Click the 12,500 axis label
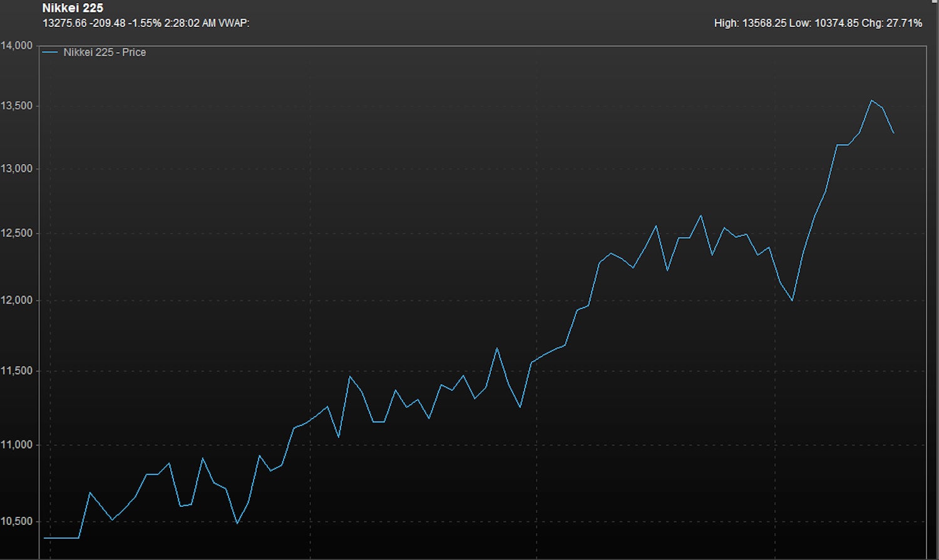939x560 pixels. [x=16, y=233]
